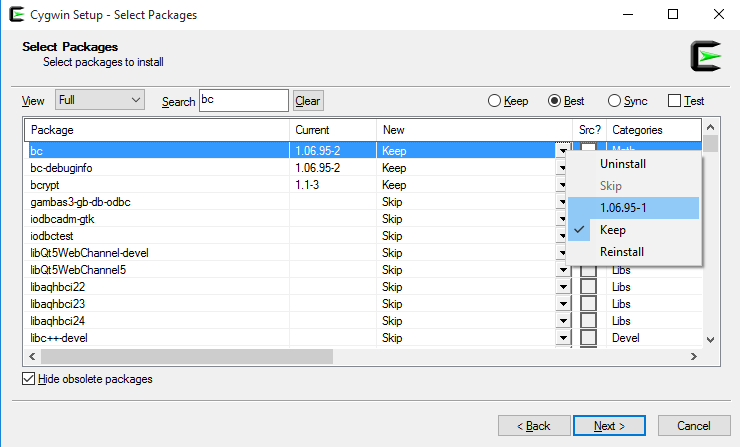This screenshot has height=447, width=740.
Task: Click the Back button
Action: 534,426
